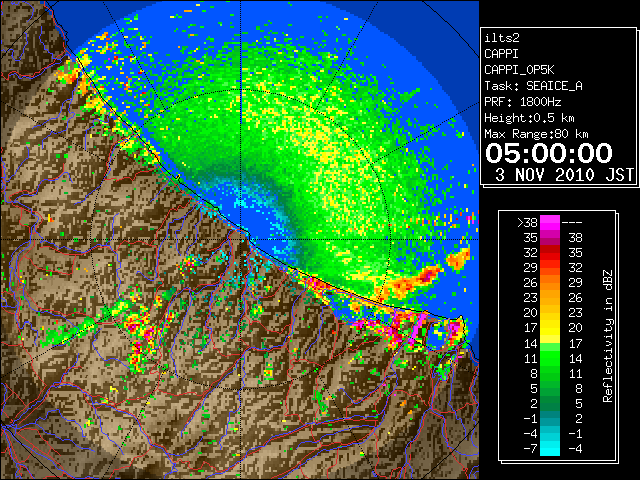Click the '3 NOV 2010 JST' date
This screenshot has width=640, height=480.
pyautogui.click(x=564, y=175)
